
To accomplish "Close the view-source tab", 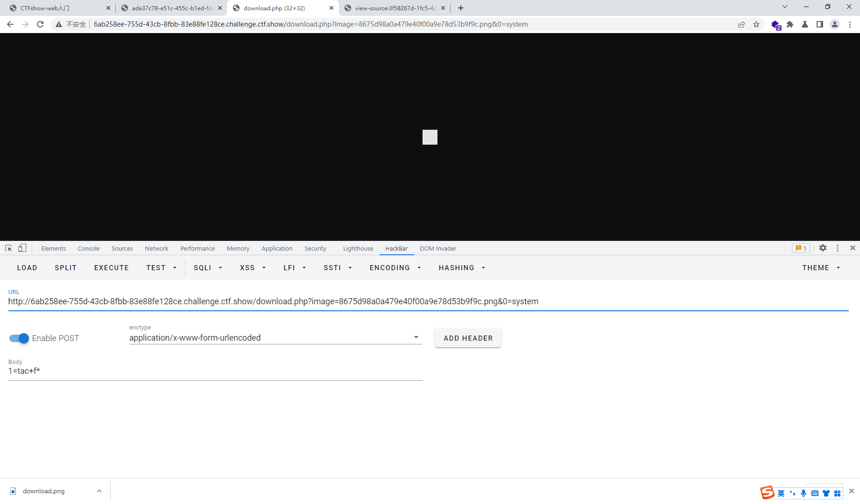I will coord(443,8).
